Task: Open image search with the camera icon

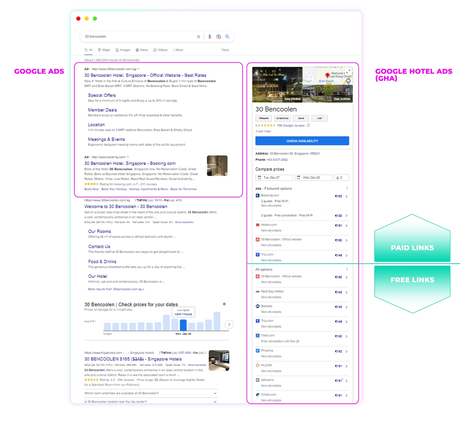Action: [x=218, y=37]
